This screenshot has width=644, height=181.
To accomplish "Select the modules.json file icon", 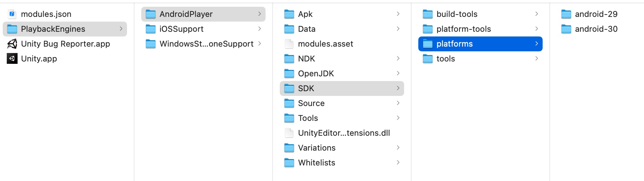I will [x=12, y=14].
